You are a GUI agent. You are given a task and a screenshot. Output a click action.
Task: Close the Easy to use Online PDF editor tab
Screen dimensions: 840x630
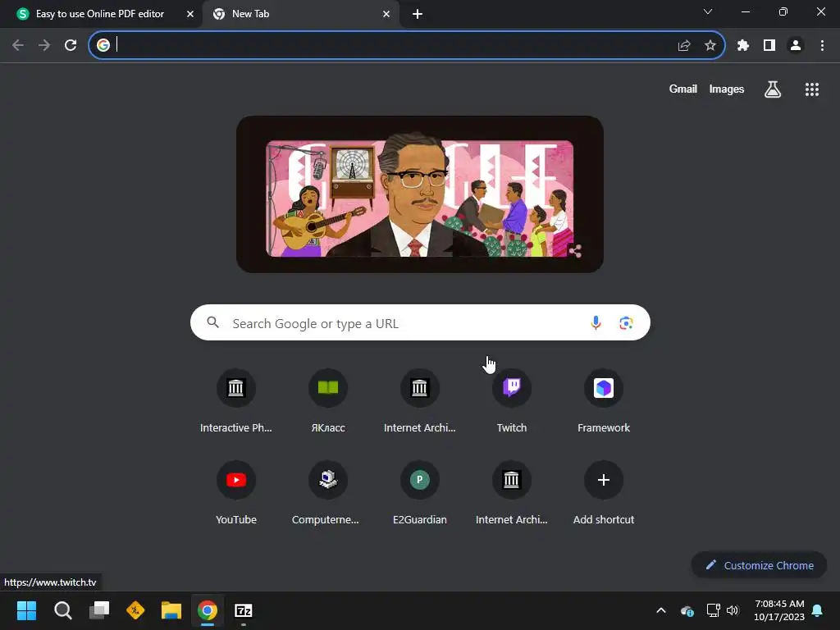click(190, 14)
